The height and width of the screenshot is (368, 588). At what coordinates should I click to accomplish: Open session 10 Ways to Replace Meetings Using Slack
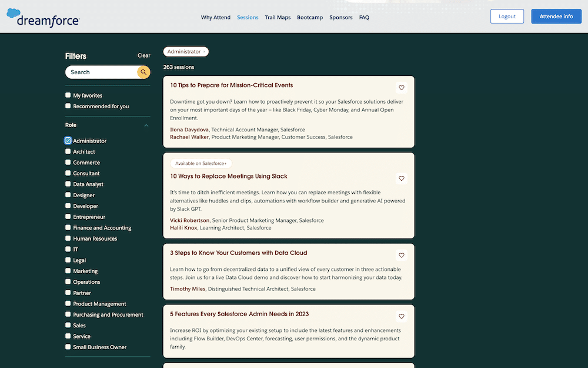pyautogui.click(x=229, y=176)
